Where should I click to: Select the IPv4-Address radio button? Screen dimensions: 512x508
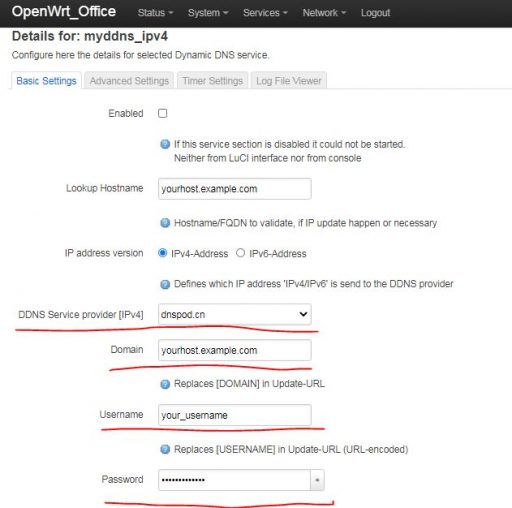pyautogui.click(x=162, y=253)
